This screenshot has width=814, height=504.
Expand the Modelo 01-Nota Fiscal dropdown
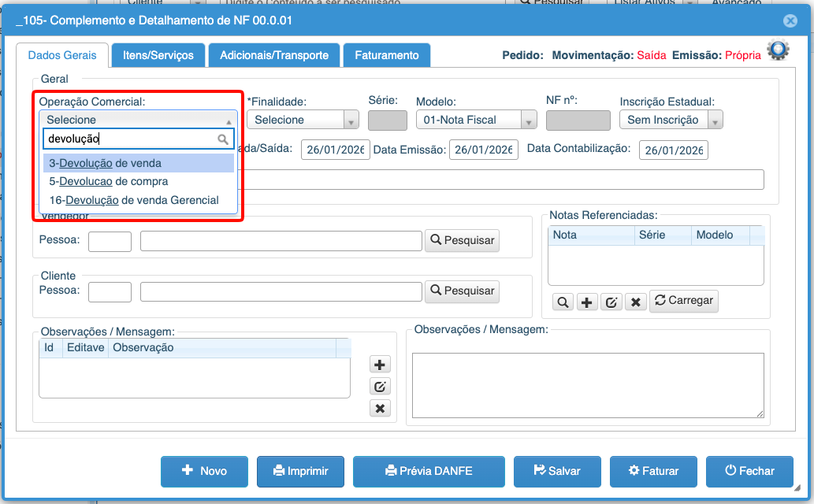[476, 120]
